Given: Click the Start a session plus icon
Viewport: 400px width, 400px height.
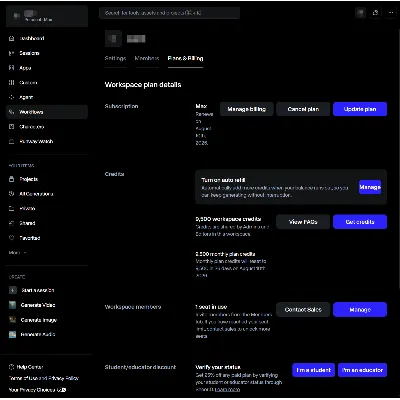Looking at the screenshot, I should click(13, 290).
